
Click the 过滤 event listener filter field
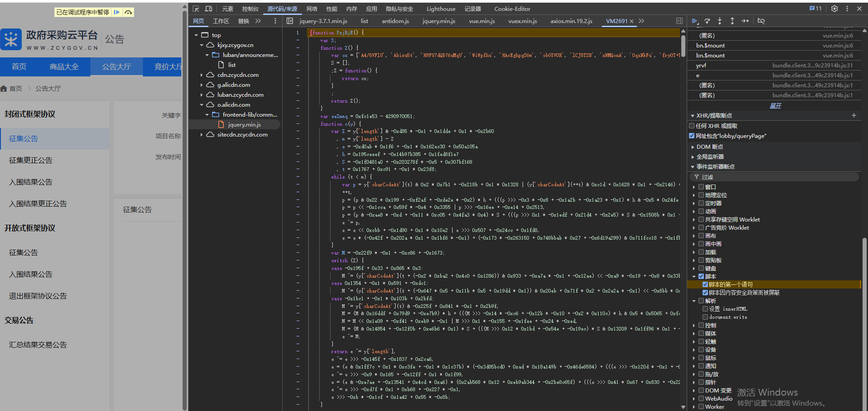[774, 177]
